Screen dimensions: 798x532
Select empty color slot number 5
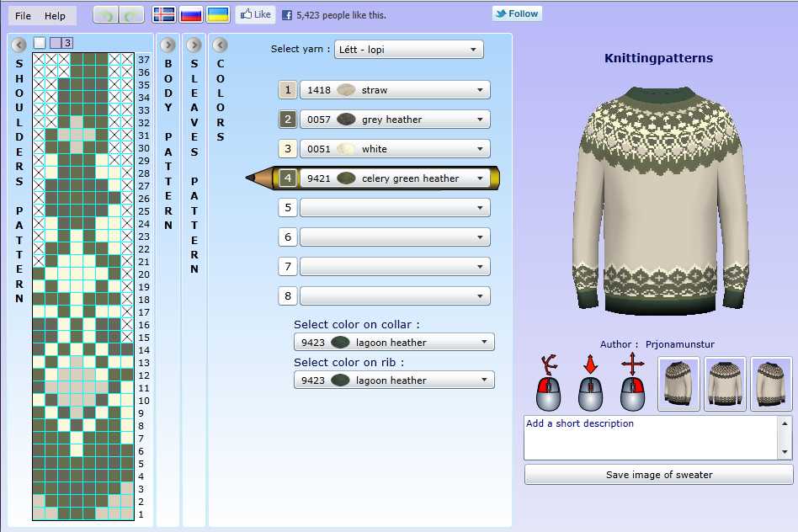(x=288, y=208)
